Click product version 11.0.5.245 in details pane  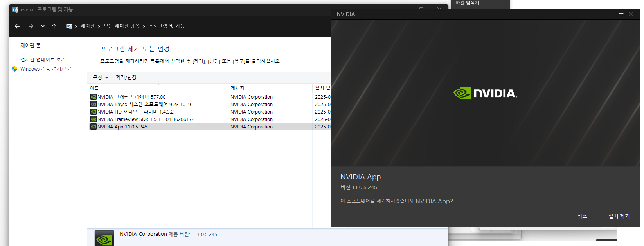(206, 234)
